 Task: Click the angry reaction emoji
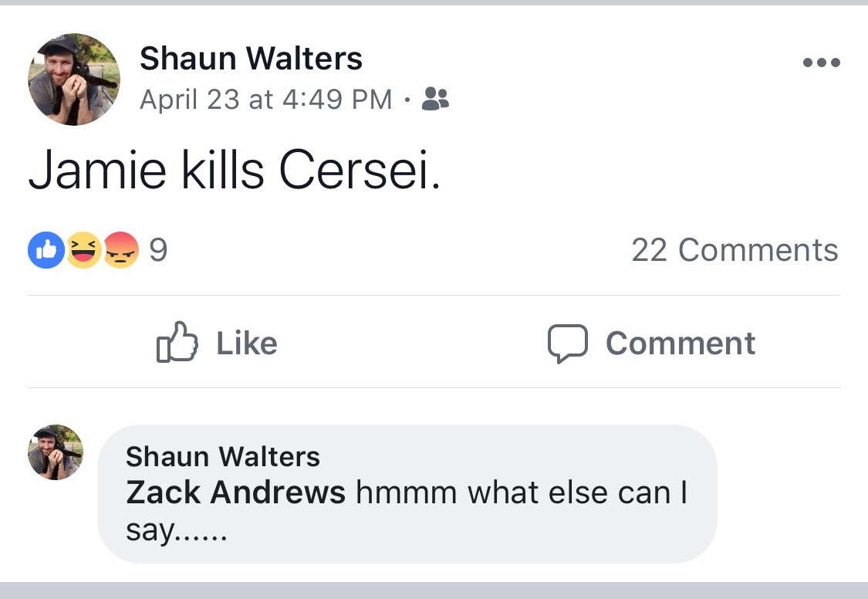click(x=120, y=251)
